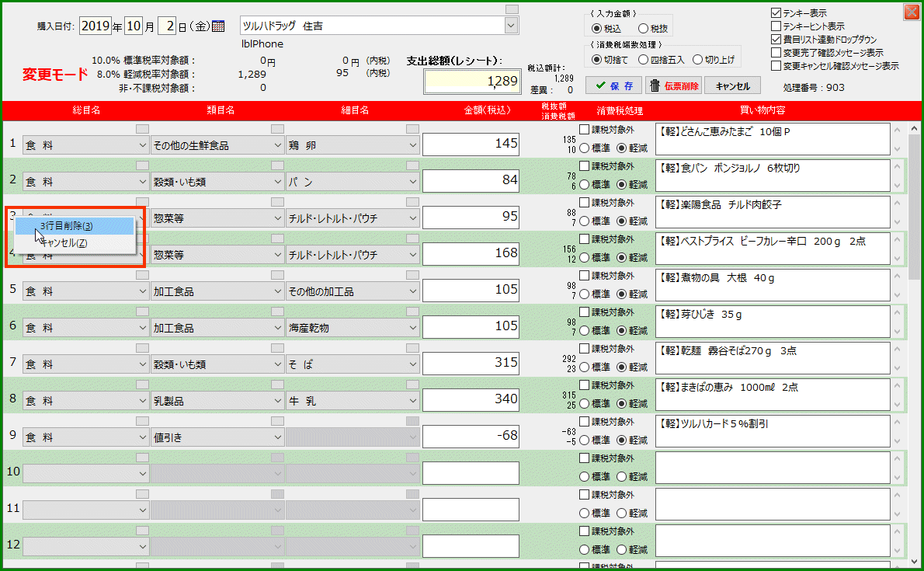Image resolution: width=924 pixels, height=571 pixels.
Task: Enable テンキーヒント表示 checkbox
Action: click(x=776, y=26)
